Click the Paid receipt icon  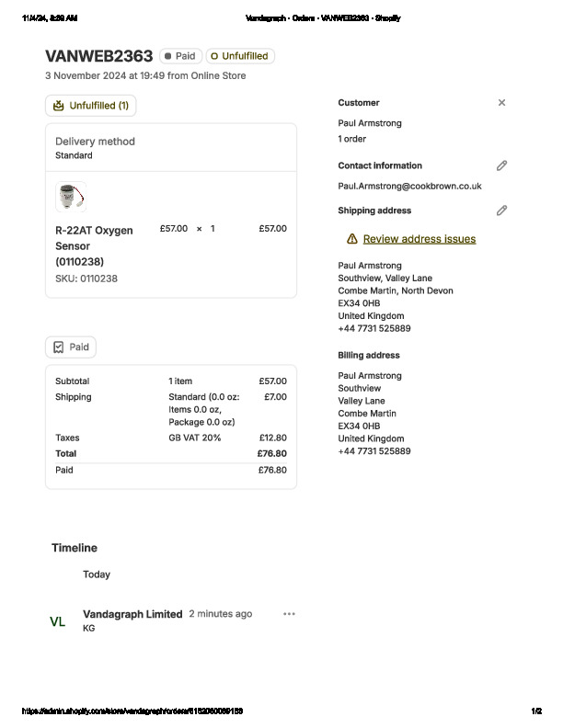point(58,347)
